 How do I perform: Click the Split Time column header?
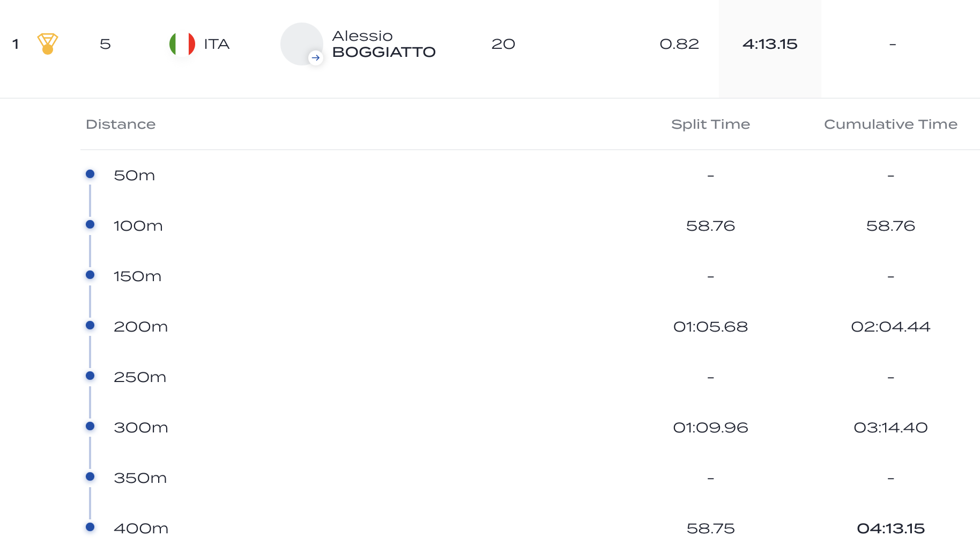tap(710, 124)
